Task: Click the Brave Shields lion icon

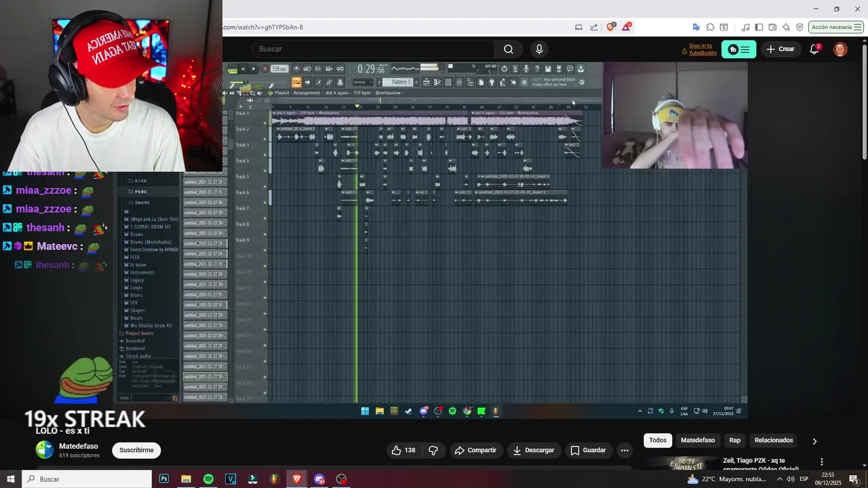Action: [x=611, y=27]
